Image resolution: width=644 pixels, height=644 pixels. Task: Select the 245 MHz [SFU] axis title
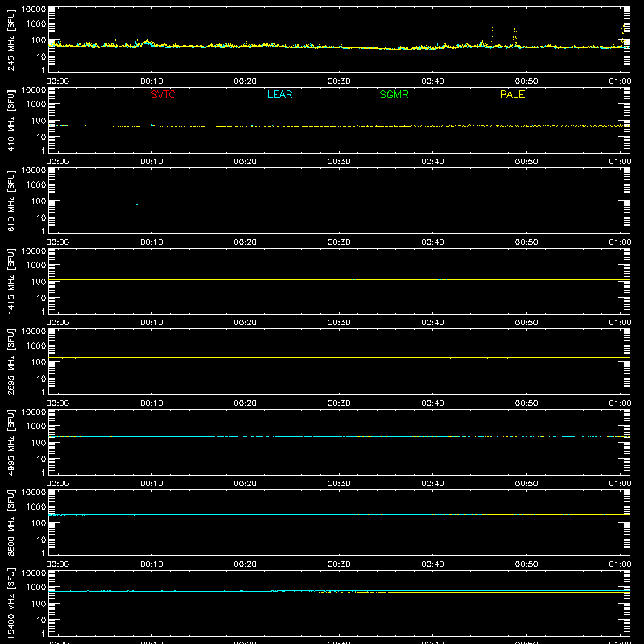(11, 40)
